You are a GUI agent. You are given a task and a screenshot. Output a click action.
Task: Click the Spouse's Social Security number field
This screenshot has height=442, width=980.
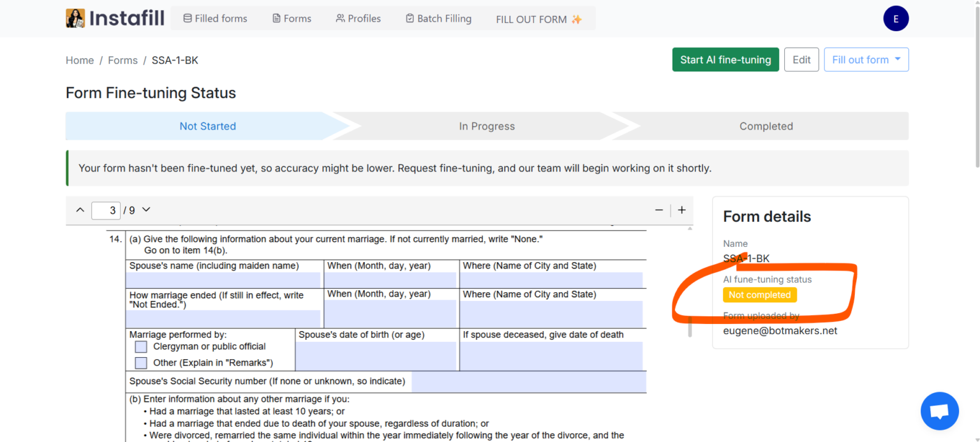528,382
